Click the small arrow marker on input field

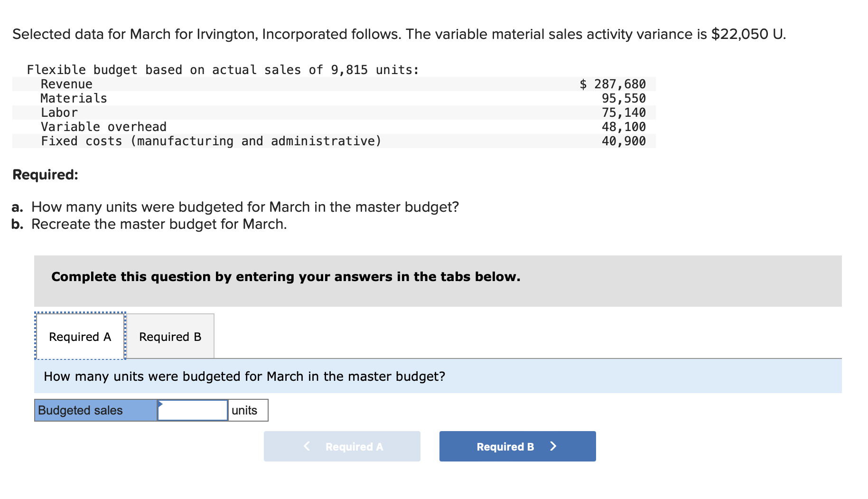[161, 404]
